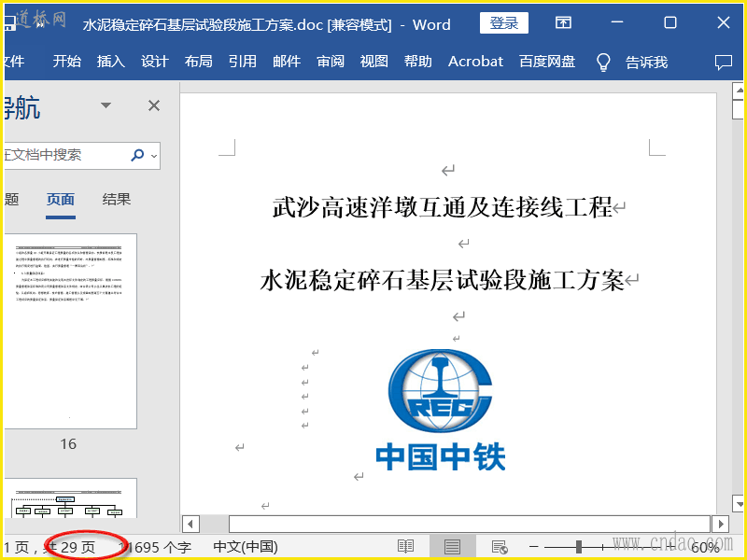Maximize the Word window
The image size is (747, 560).
point(670,22)
